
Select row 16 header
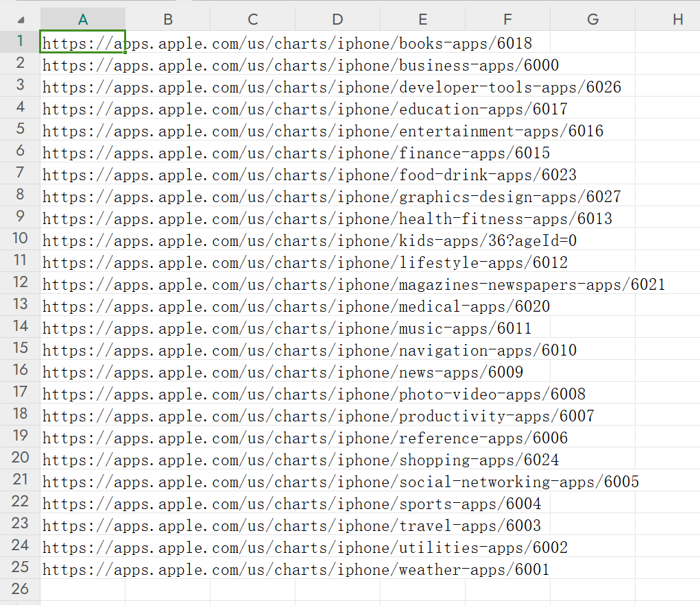[x=20, y=370]
